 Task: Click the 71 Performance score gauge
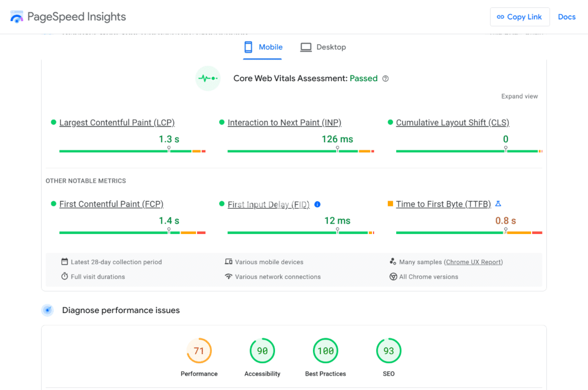(x=199, y=350)
